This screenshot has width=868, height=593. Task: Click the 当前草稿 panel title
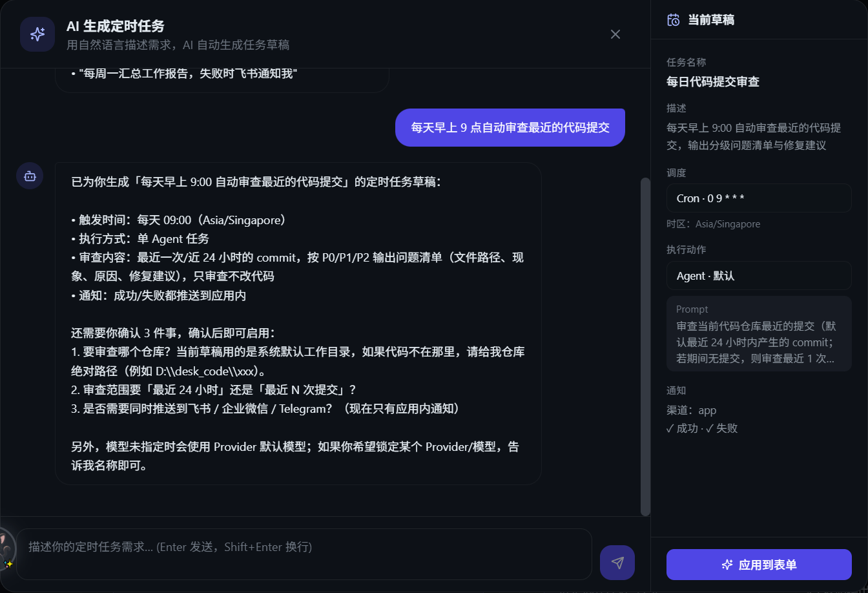(x=711, y=20)
